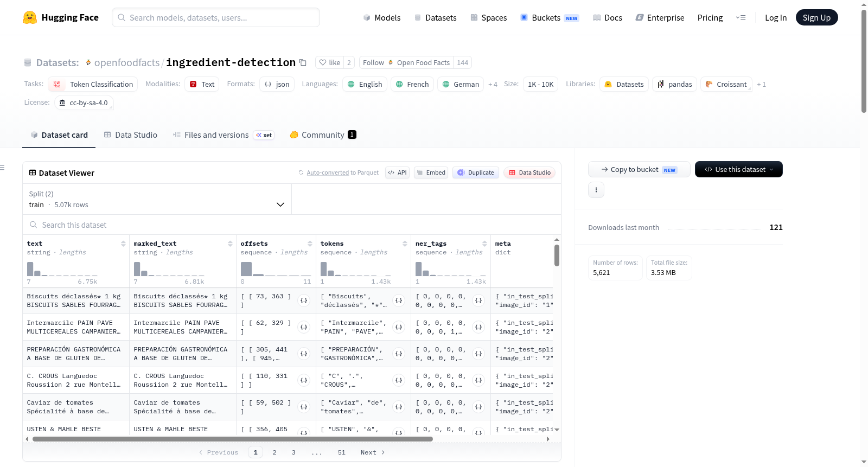Open Docs in top navigation
The width and height of the screenshot is (868, 467).
tap(607, 17)
